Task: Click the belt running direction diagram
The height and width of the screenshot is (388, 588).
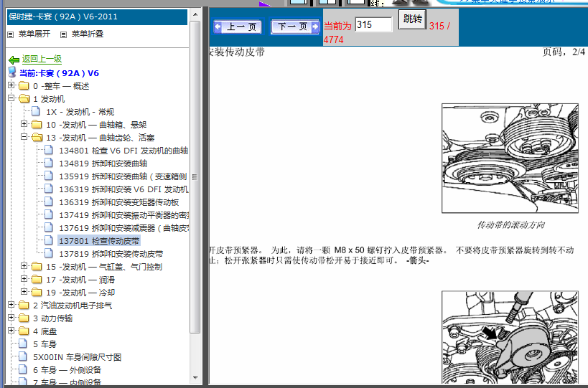Action: coord(510,158)
